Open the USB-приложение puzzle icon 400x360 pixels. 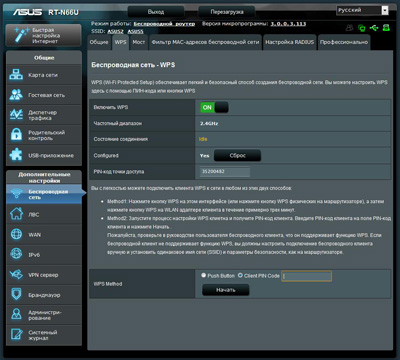coord(16,155)
